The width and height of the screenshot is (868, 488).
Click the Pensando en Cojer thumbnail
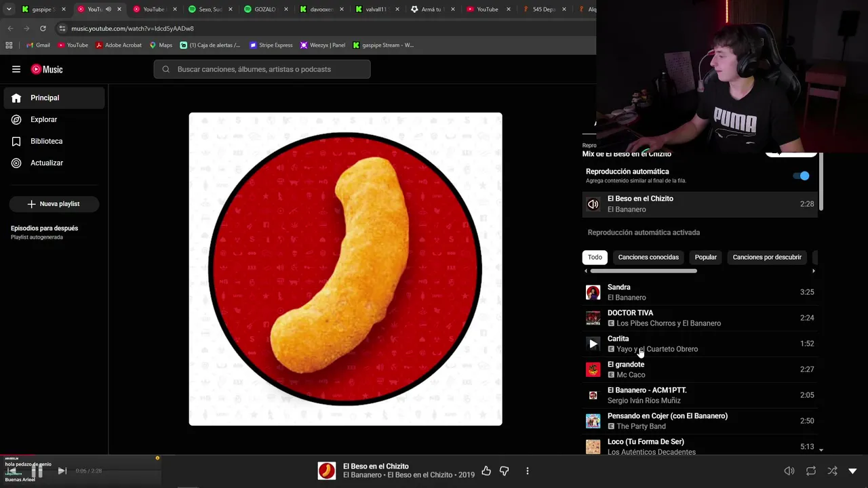click(x=593, y=421)
